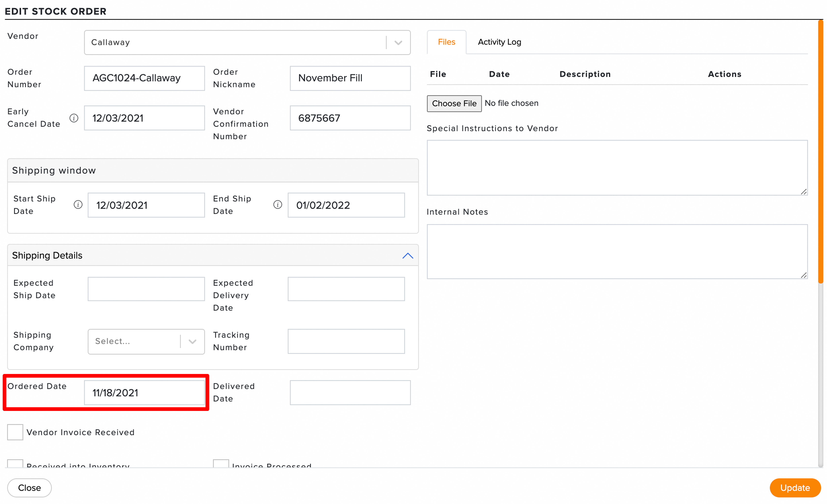Tick the Vendor Invoice Received checkbox

[x=15, y=432]
